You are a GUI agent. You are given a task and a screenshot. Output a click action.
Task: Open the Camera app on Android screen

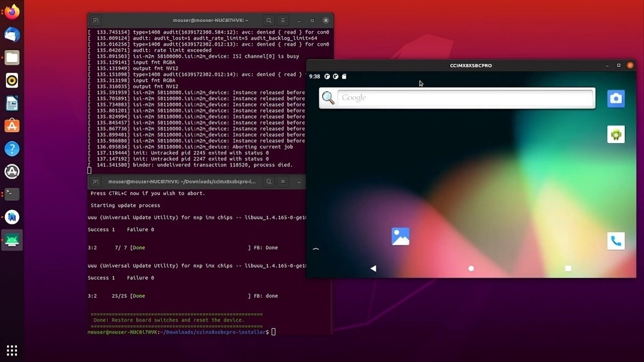(x=615, y=99)
